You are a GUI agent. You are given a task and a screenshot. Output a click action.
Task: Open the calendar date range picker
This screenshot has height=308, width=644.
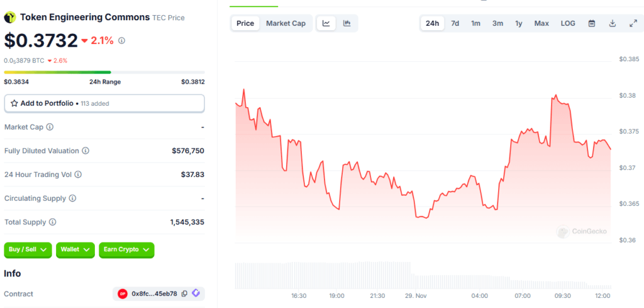point(592,23)
